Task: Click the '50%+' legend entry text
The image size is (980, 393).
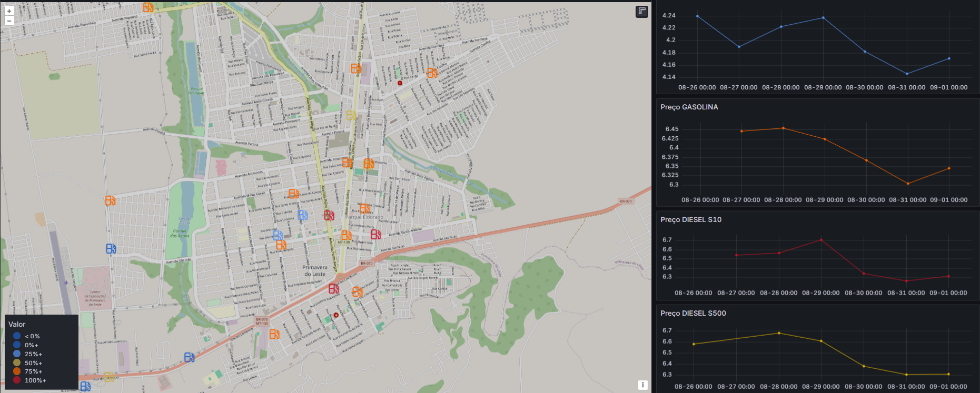Action: click(33, 363)
